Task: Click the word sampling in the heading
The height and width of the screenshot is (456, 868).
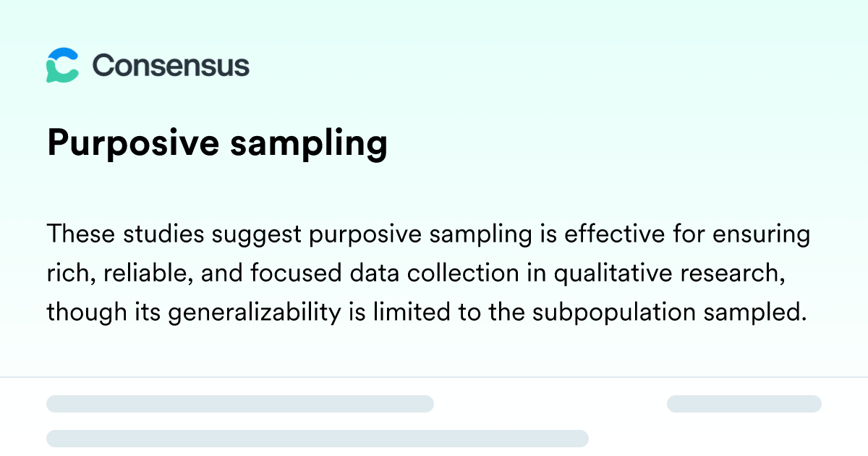Action: pyautogui.click(x=309, y=143)
